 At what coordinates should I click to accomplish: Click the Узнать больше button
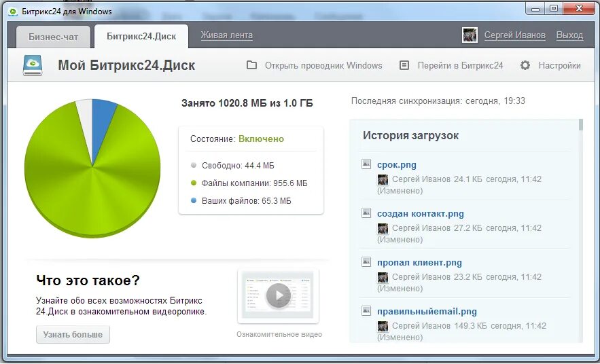(x=73, y=335)
